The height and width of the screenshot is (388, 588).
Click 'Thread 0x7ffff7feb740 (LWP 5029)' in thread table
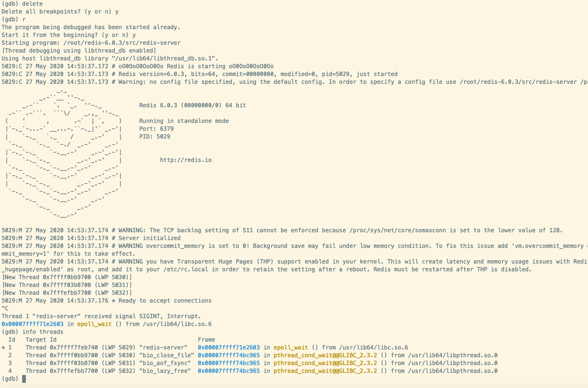(x=81, y=348)
